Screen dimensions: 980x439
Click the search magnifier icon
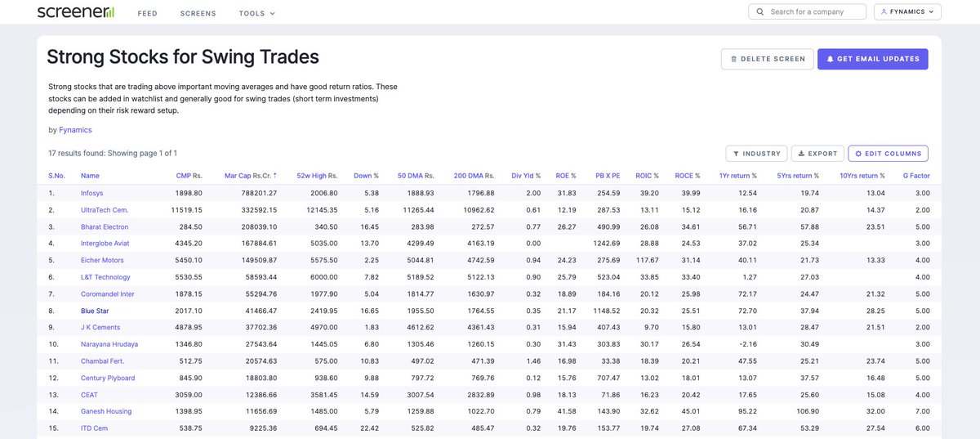tap(760, 11)
